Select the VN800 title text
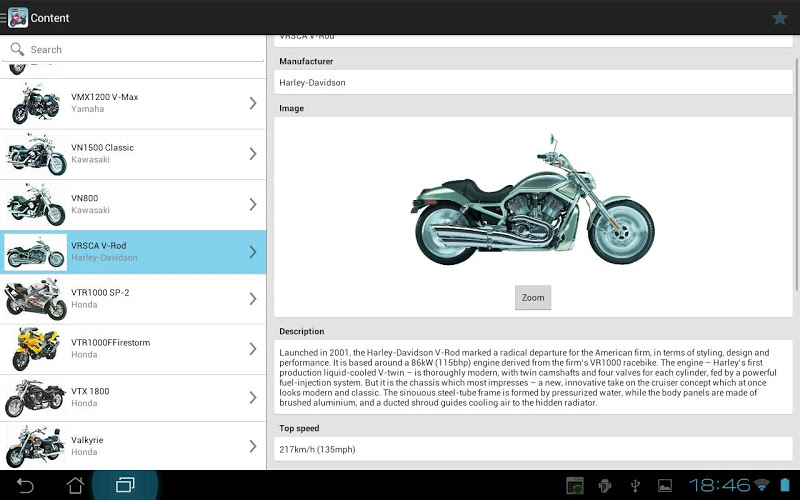The height and width of the screenshot is (500, 800). [85, 198]
